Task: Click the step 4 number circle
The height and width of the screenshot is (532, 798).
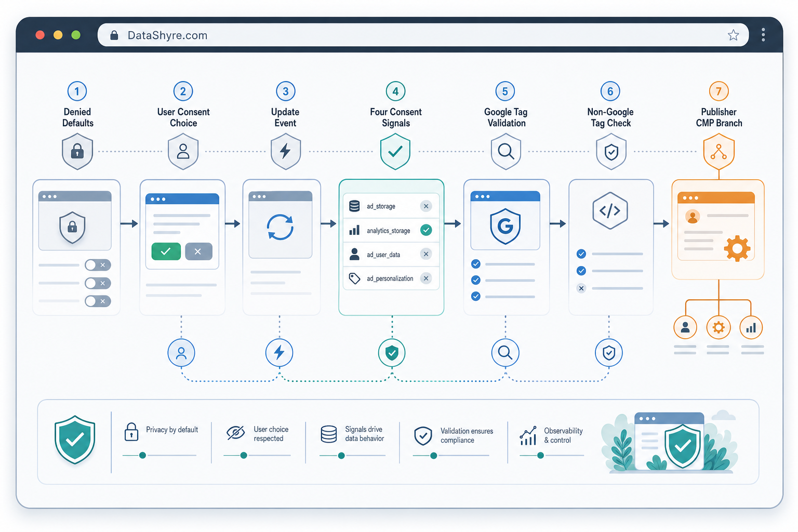Action: pyautogui.click(x=395, y=91)
